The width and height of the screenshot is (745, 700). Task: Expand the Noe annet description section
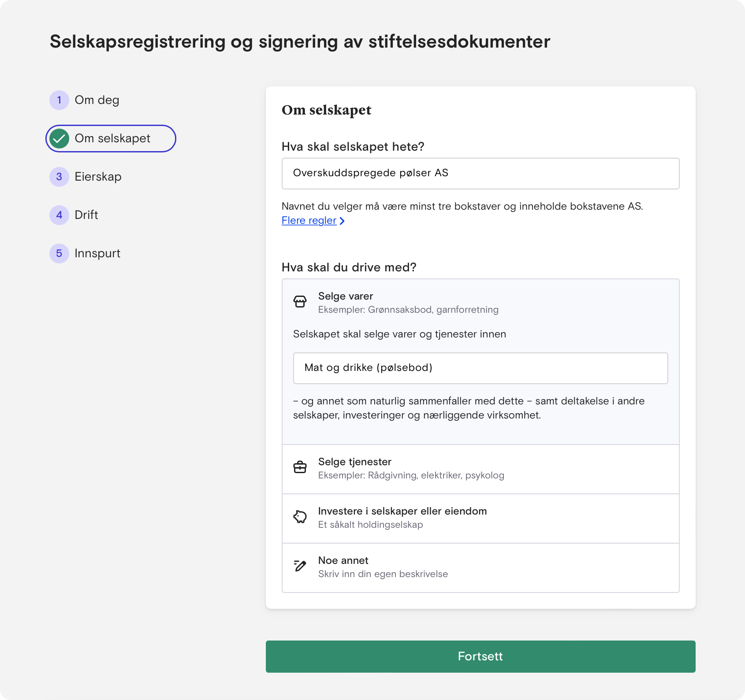pos(481,567)
